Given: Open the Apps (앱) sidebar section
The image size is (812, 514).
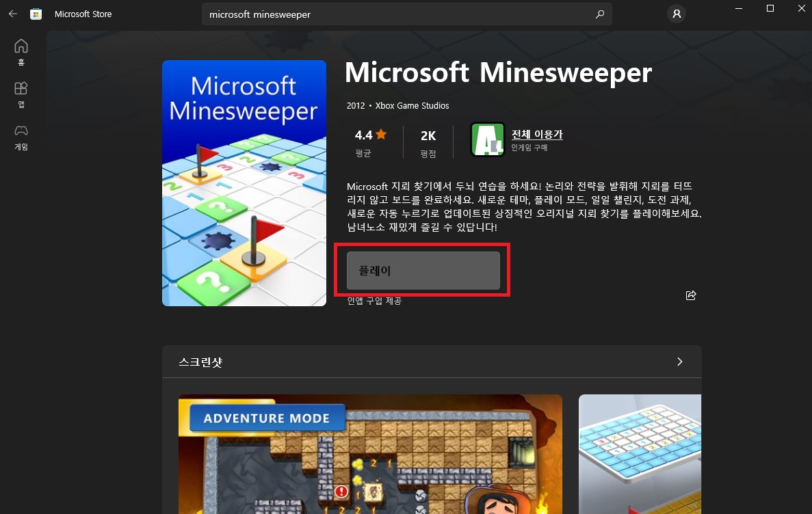Looking at the screenshot, I should (x=21, y=95).
